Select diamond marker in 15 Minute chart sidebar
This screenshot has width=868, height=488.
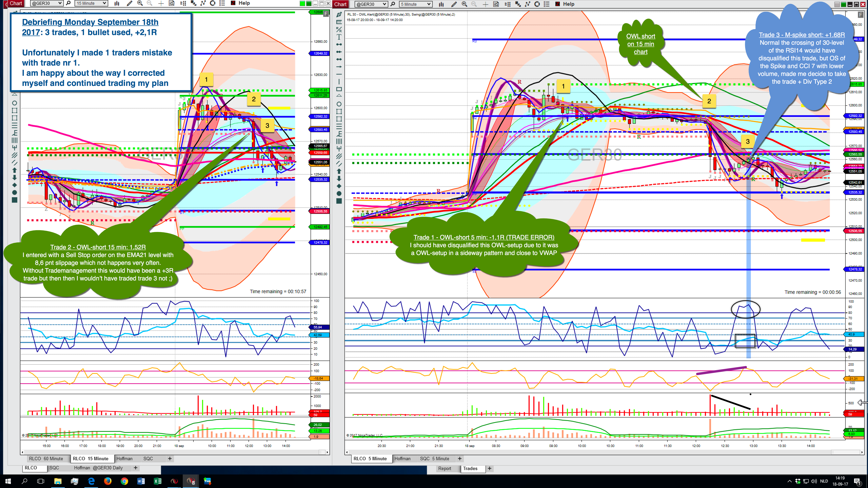[14, 185]
